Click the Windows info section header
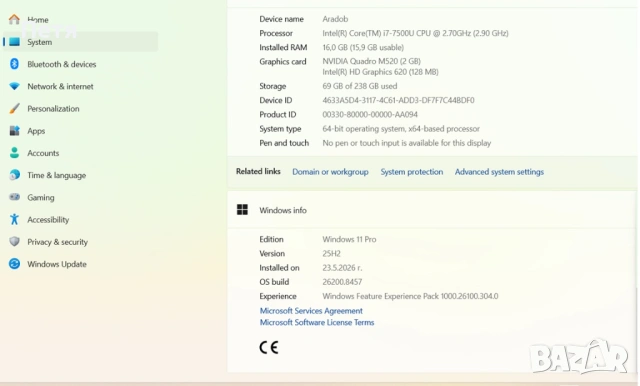The width and height of the screenshot is (640, 386). click(x=432, y=210)
